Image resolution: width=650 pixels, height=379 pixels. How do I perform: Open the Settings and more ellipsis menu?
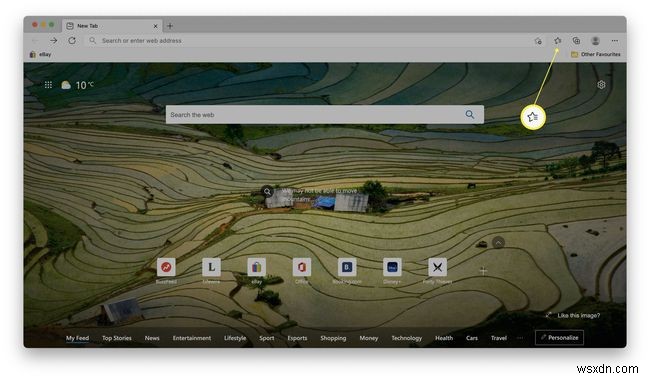click(x=614, y=41)
